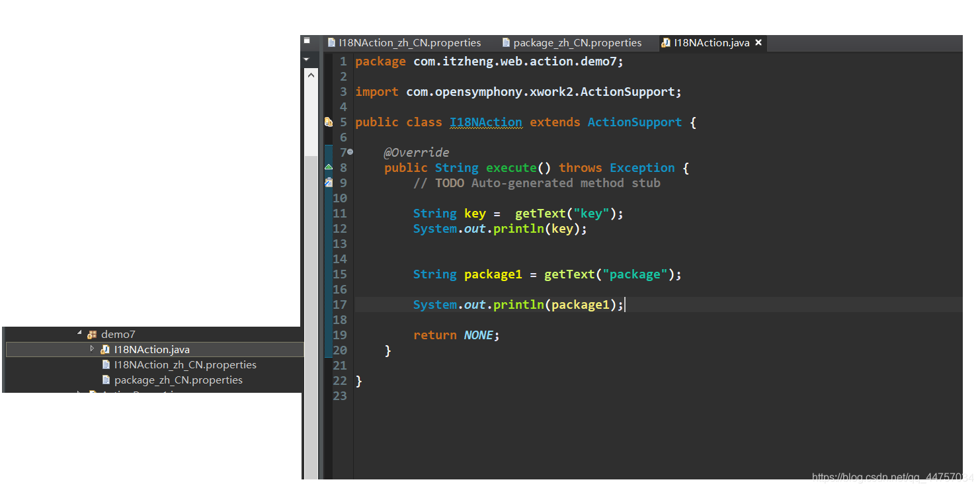Click the Exception type on line 8

click(642, 168)
